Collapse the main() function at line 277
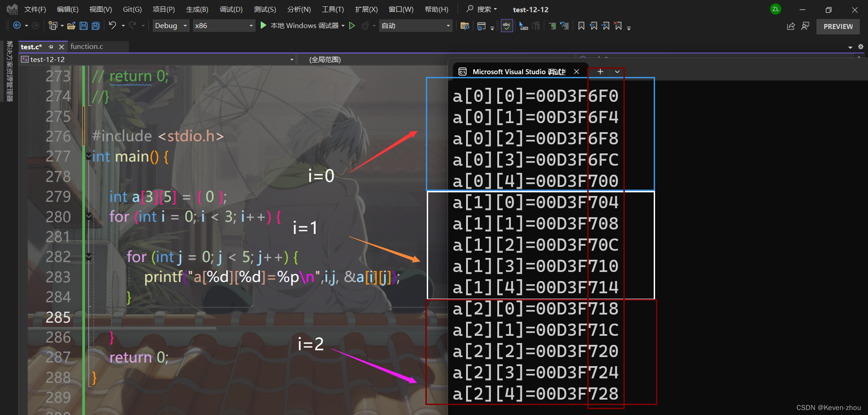 89,157
